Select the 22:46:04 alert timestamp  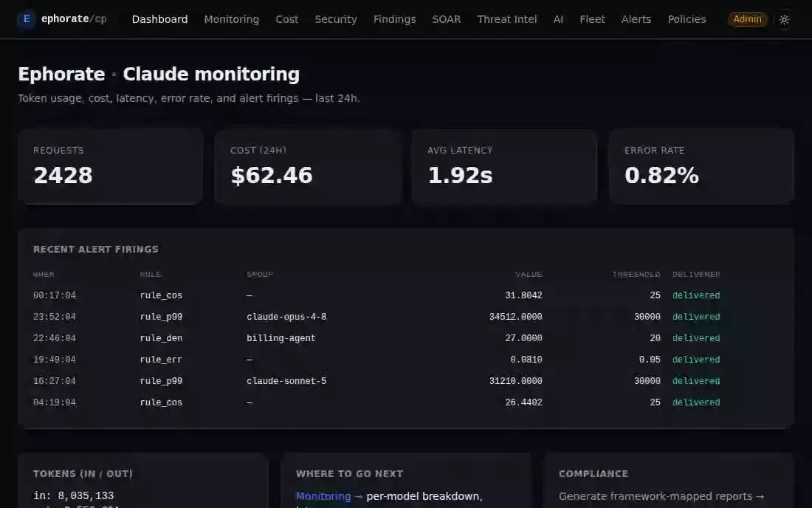[55, 338]
